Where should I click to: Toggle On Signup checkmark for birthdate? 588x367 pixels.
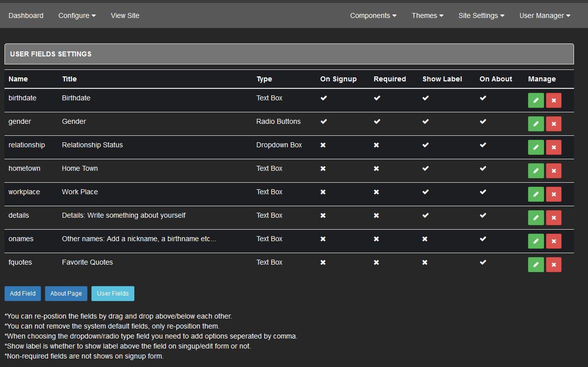pos(324,98)
